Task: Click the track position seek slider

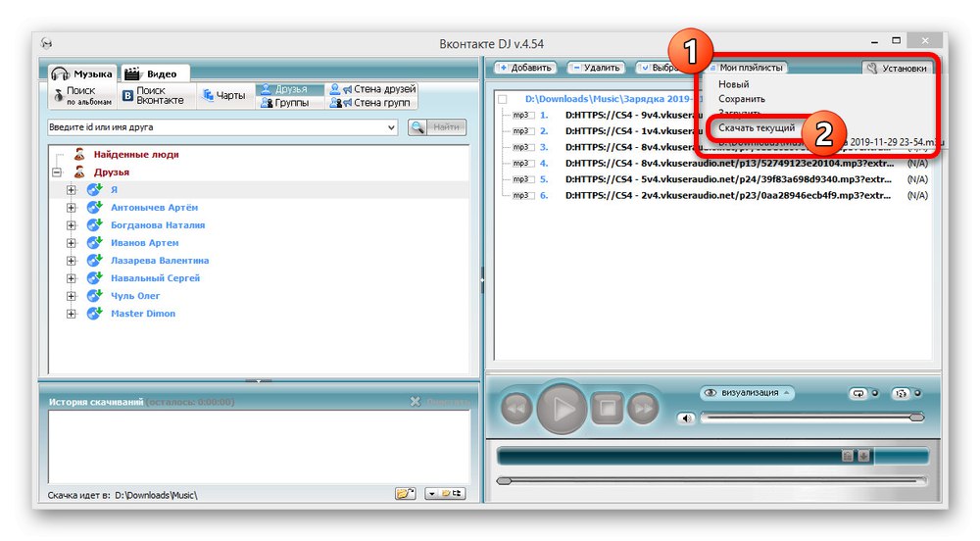Action: pyautogui.click(x=711, y=480)
